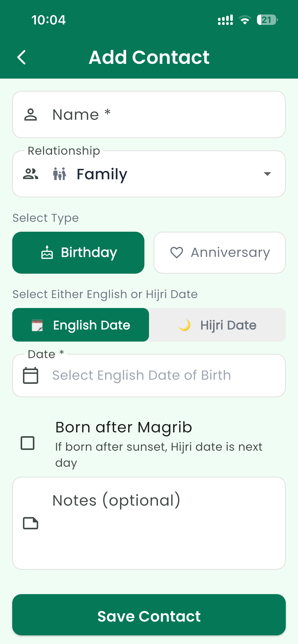The width and height of the screenshot is (298, 644).
Task: Check the Born after Magrib checkbox
Action: point(28,443)
